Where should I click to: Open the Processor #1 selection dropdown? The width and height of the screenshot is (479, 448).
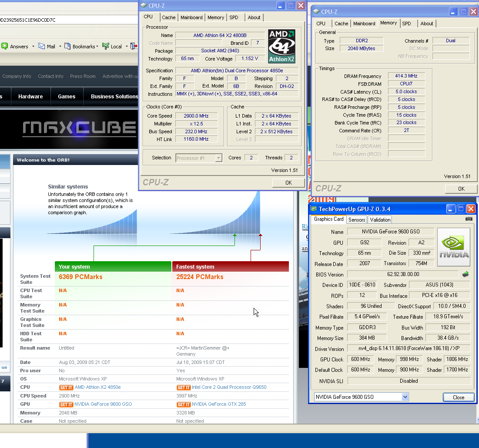pos(218,158)
